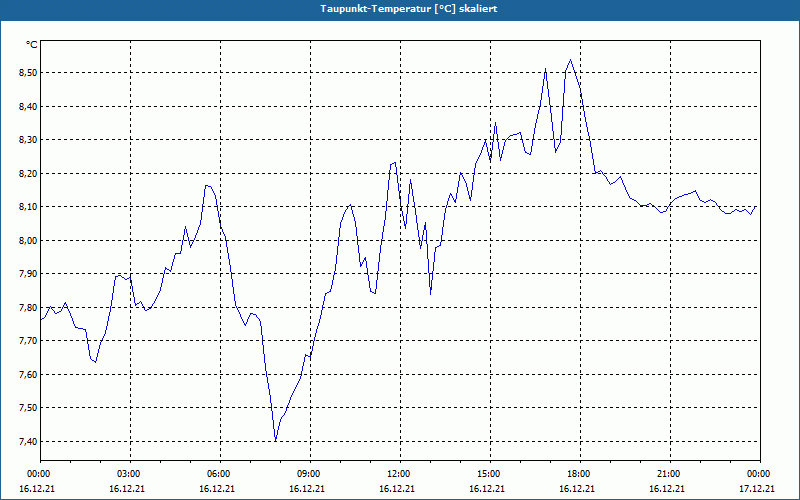Image resolution: width=800 pixels, height=500 pixels.
Task: Click the 15:00 time label
Action: pyautogui.click(x=487, y=474)
